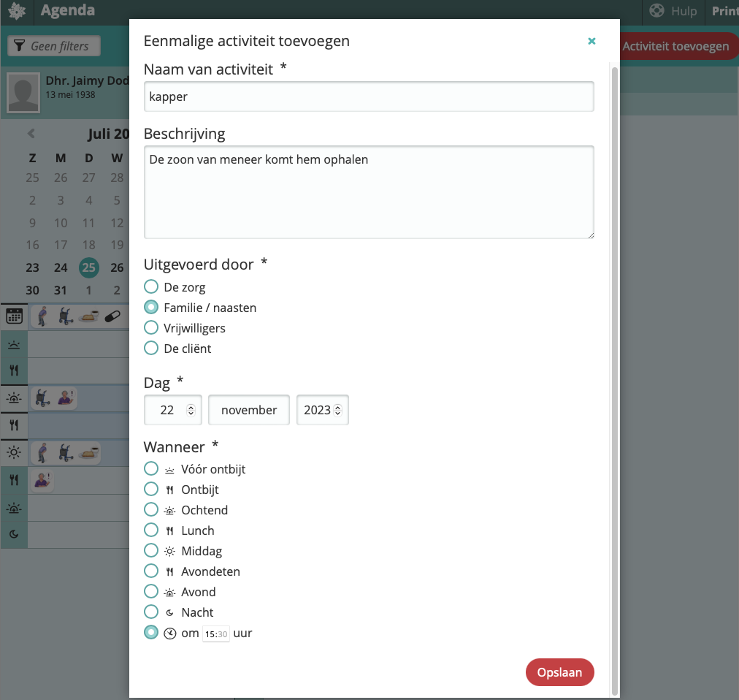Close the add activity dialog
This screenshot has height=700, width=739.
coord(591,41)
